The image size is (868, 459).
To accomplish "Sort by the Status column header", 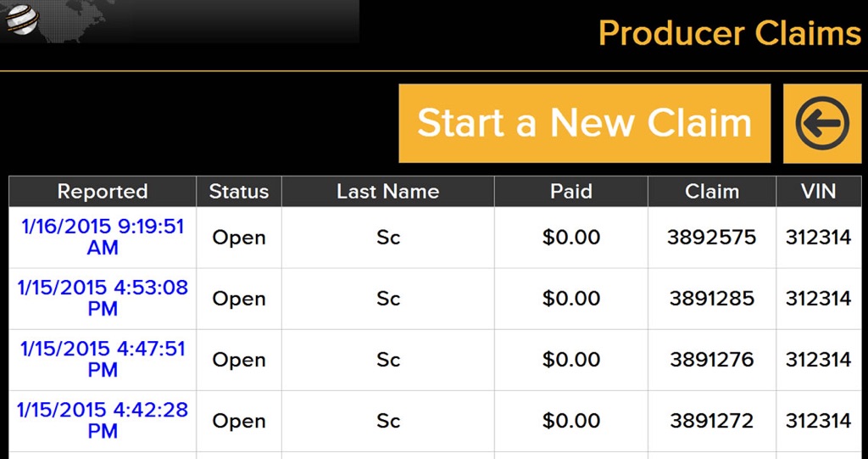I will (239, 192).
